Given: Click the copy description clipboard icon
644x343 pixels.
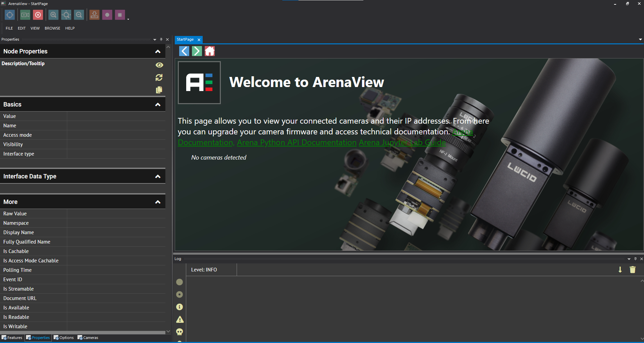Looking at the screenshot, I should pos(159,90).
